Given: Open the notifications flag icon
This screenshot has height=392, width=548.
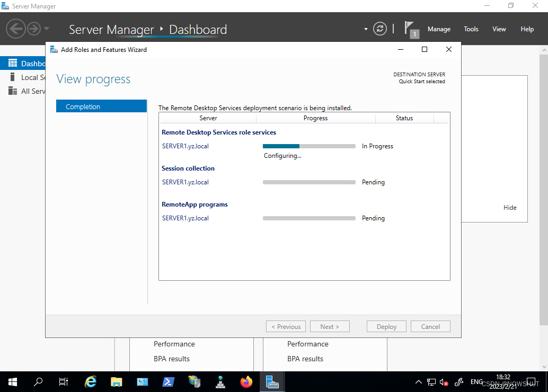Looking at the screenshot, I should [x=411, y=29].
